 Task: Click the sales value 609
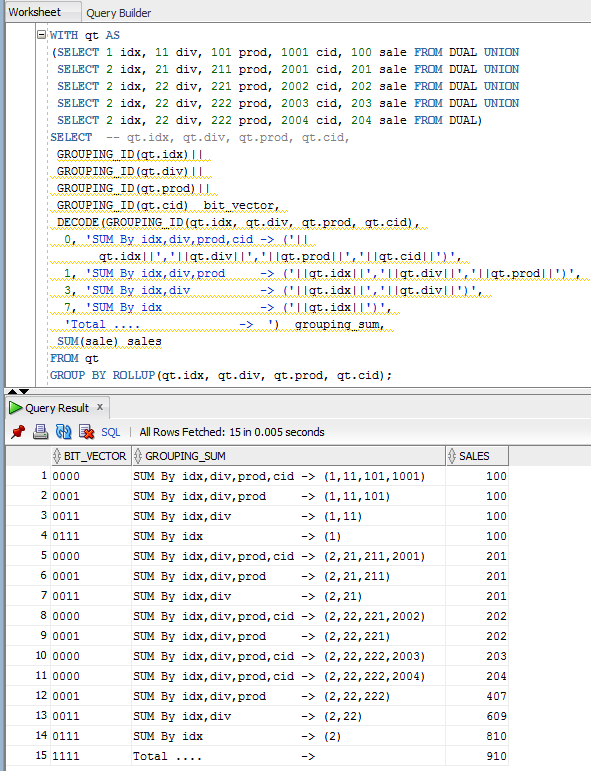477,716
